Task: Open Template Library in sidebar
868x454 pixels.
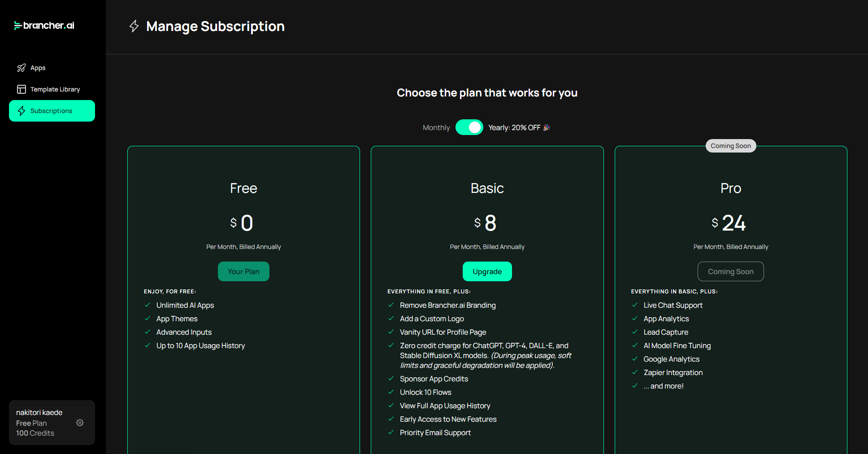Action: pyautogui.click(x=55, y=89)
